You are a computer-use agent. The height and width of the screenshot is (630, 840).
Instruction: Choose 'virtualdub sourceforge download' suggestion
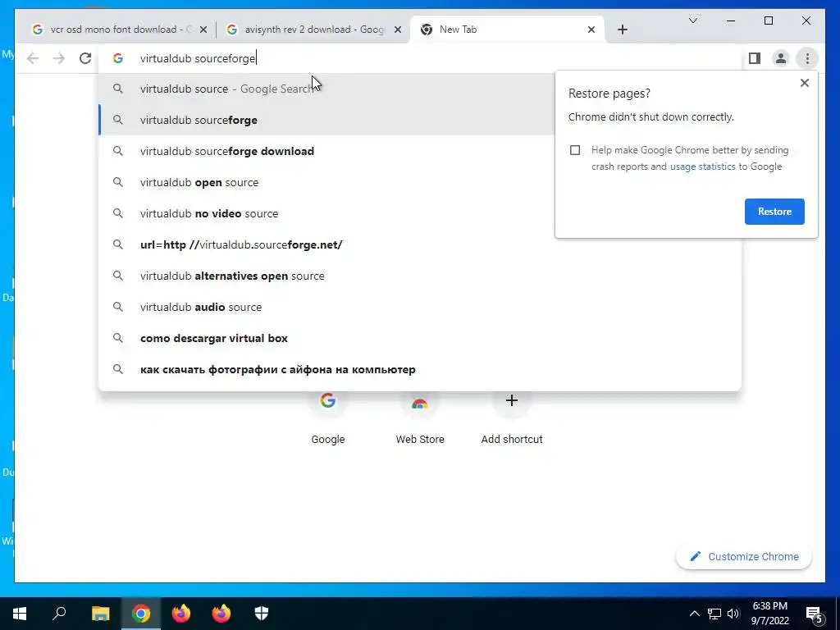tap(326, 151)
